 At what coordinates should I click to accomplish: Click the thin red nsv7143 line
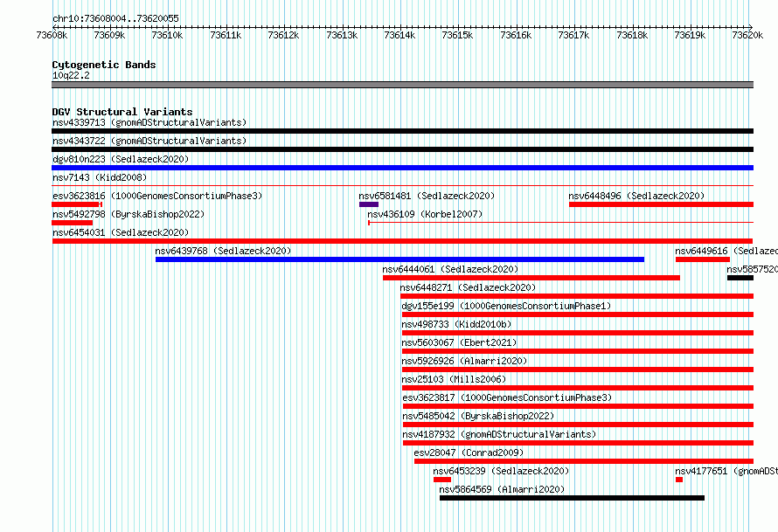tap(402, 186)
